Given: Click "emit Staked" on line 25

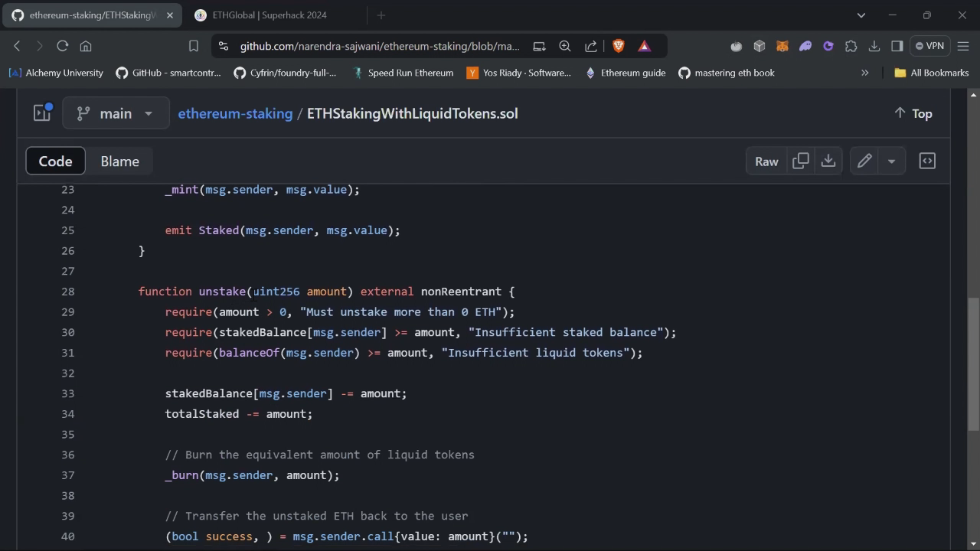Looking at the screenshot, I should (202, 230).
